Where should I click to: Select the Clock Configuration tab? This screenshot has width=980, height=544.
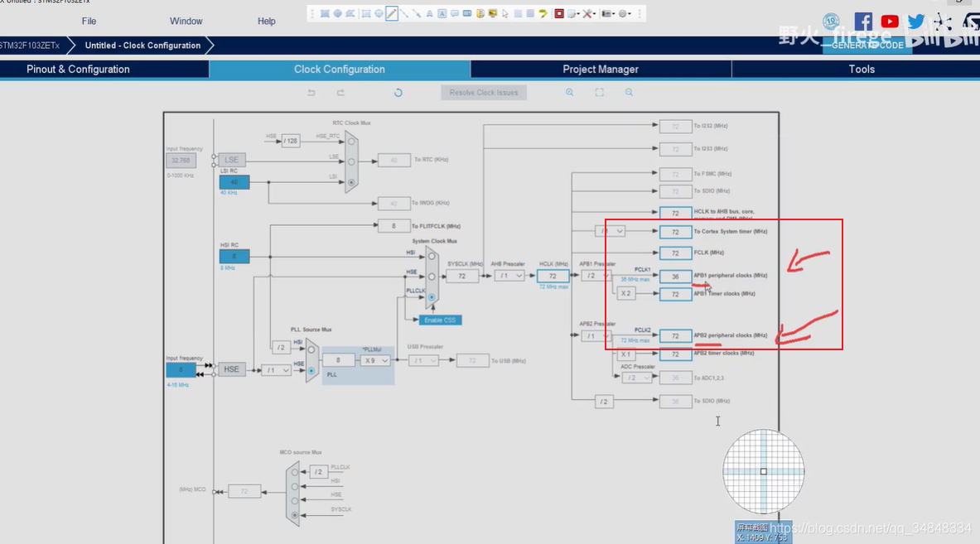pyautogui.click(x=340, y=70)
